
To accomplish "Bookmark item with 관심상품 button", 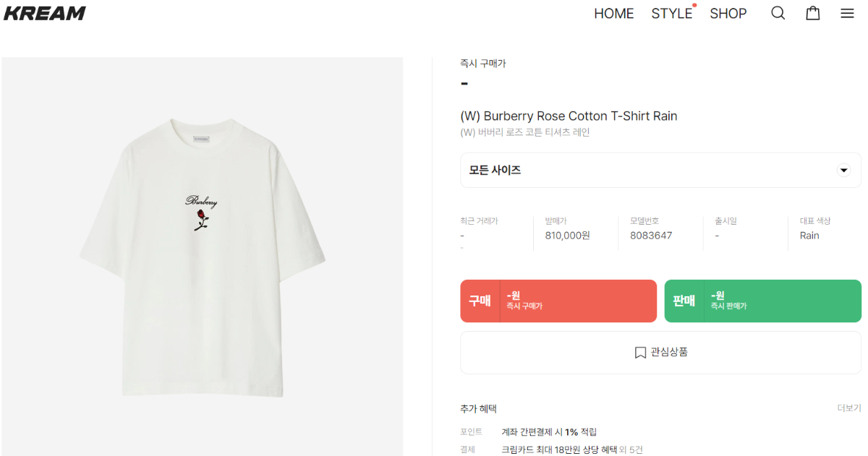I will (x=660, y=353).
